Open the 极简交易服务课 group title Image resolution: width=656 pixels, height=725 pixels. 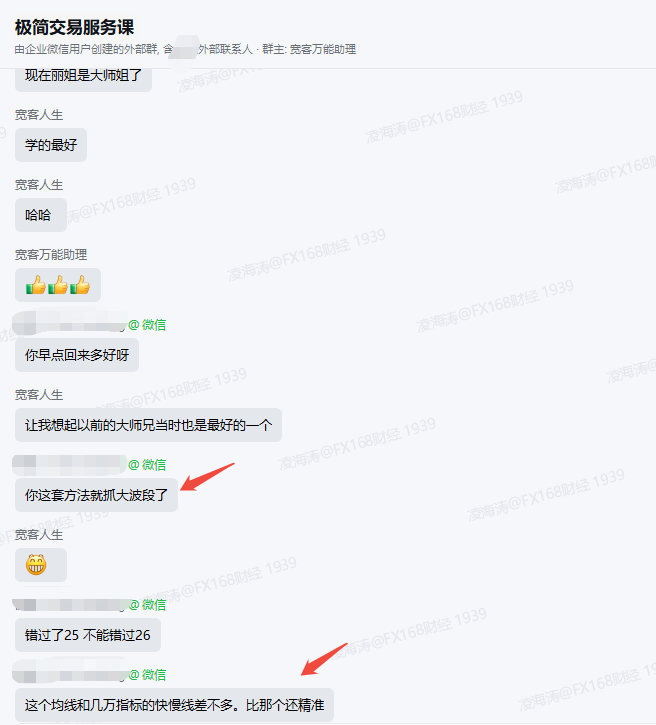click(74, 27)
